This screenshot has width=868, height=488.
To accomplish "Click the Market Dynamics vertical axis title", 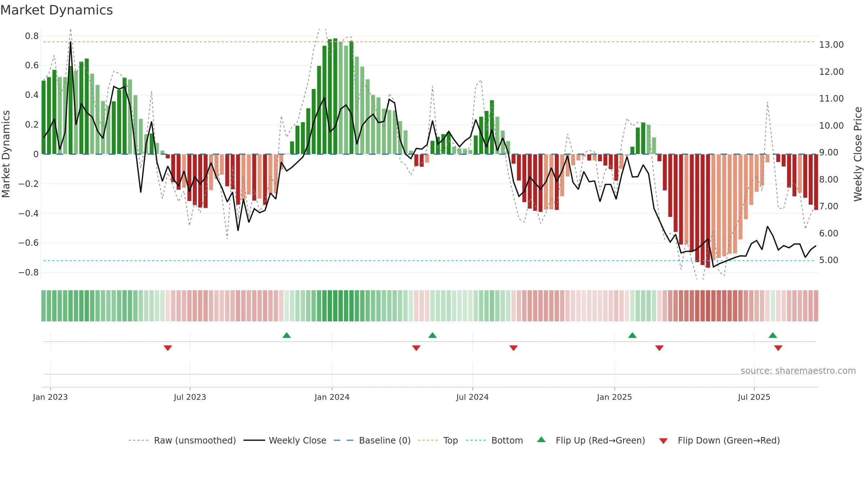I will click(x=6, y=154).
